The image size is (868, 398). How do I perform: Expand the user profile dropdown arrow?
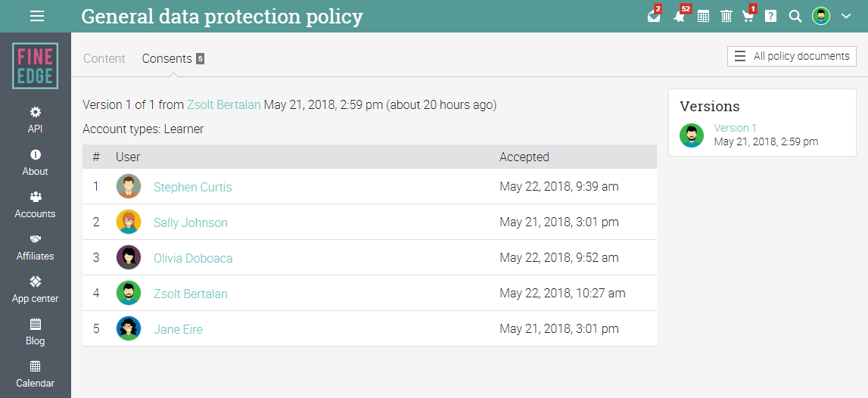click(847, 16)
